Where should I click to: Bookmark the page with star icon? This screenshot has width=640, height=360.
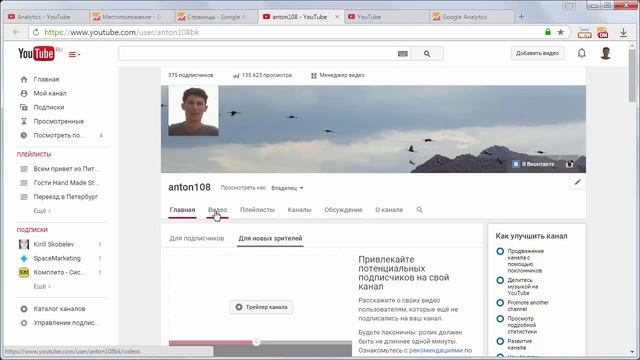click(x=561, y=32)
